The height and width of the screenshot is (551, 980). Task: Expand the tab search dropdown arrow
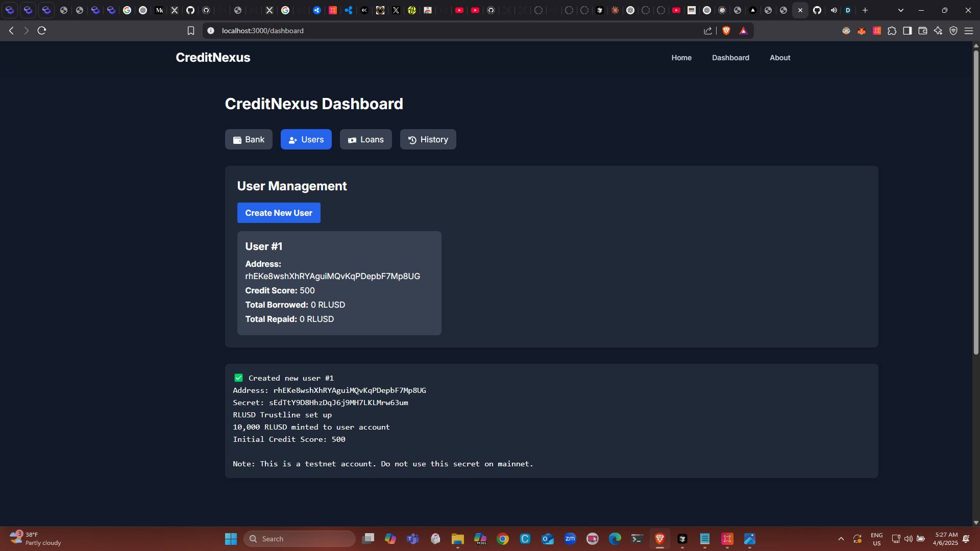(900, 10)
